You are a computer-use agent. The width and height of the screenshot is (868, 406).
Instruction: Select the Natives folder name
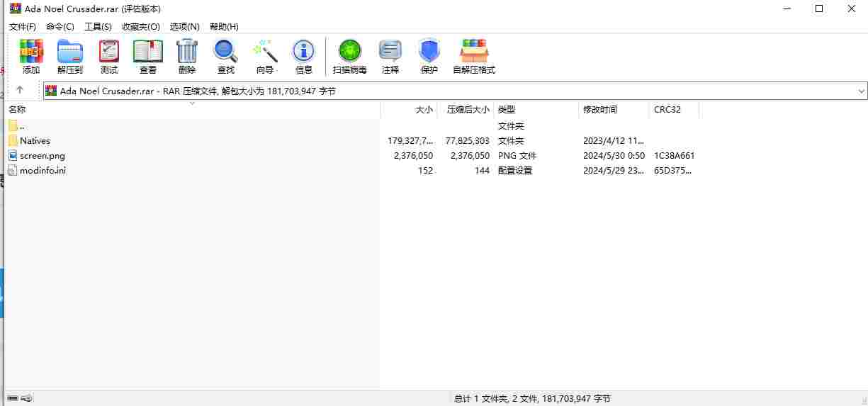35,140
